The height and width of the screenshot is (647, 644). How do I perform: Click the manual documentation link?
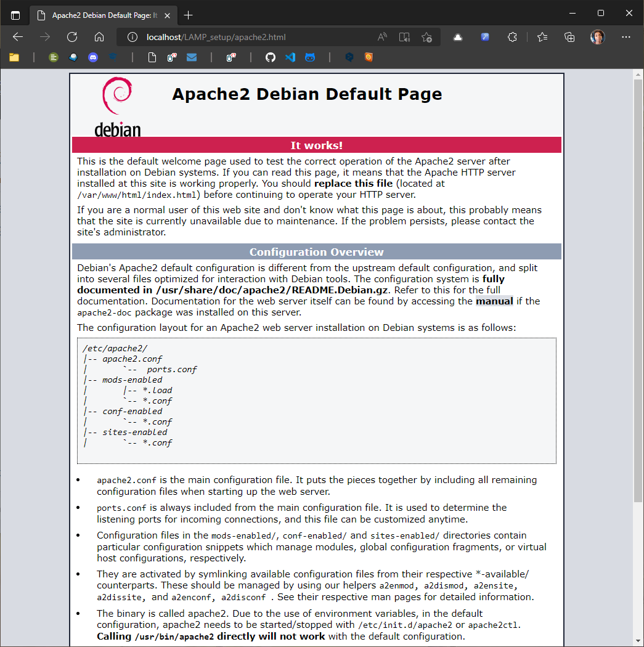click(x=494, y=301)
